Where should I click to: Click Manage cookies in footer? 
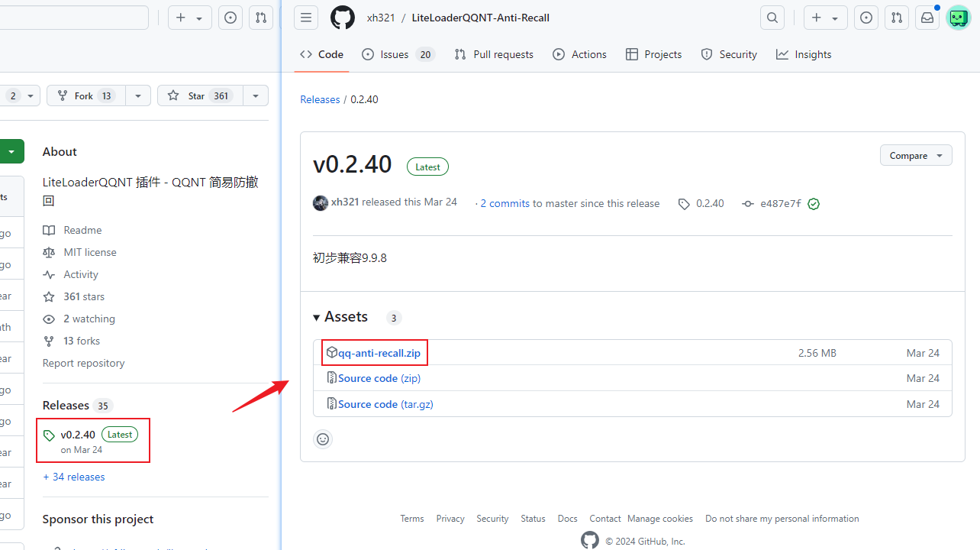pos(660,519)
